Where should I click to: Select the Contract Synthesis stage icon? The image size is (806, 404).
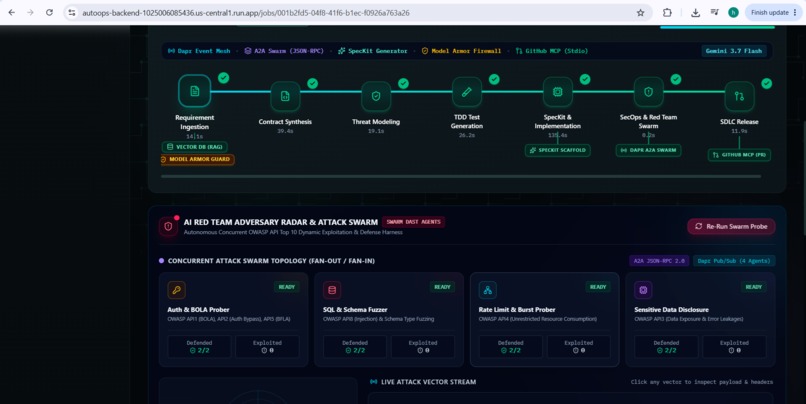pyautogui.click(x=285, y=96)
